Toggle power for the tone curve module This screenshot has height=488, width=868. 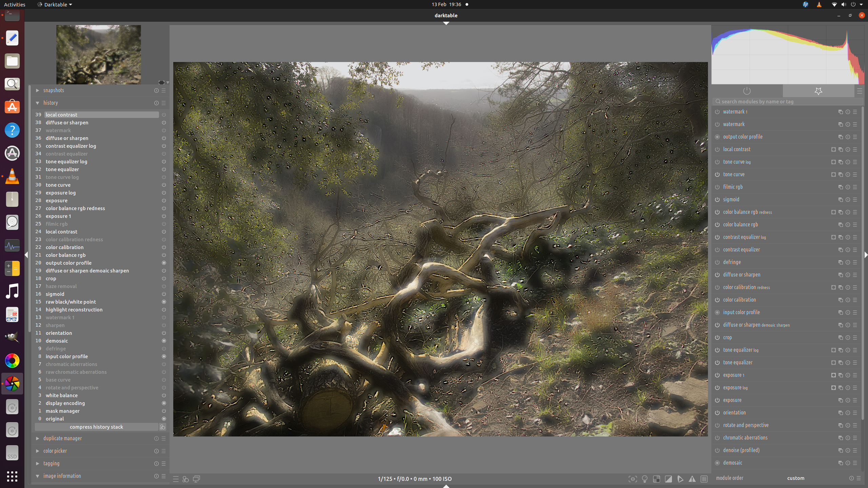pos(717,175)
